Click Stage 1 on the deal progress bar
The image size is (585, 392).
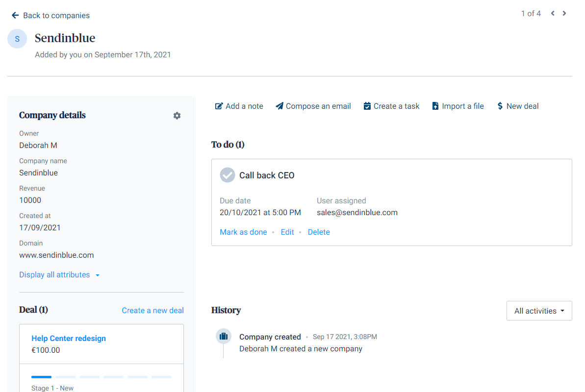(x=41, y=377)
